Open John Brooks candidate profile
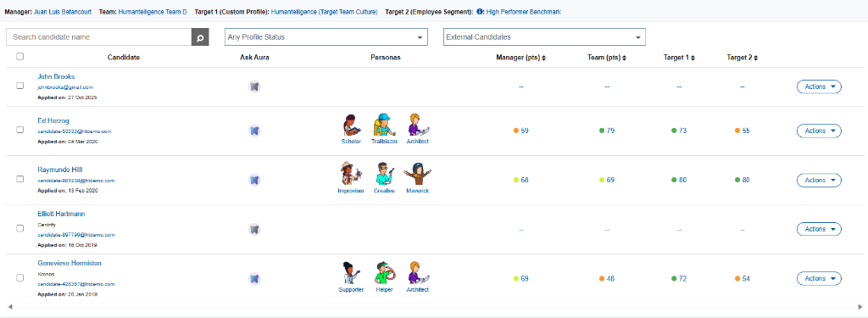Image resolution: width=868 pixels, height=318 pixels. 56,76
